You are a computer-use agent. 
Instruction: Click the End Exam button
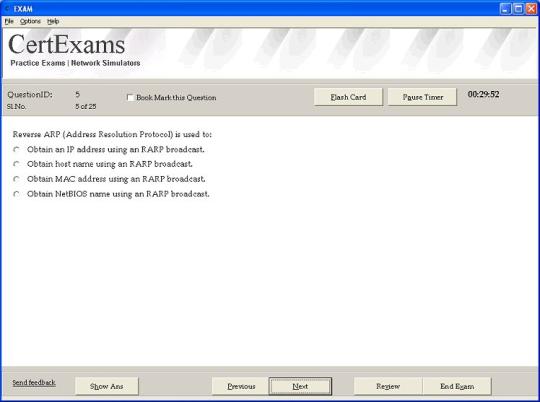point(457,386)
